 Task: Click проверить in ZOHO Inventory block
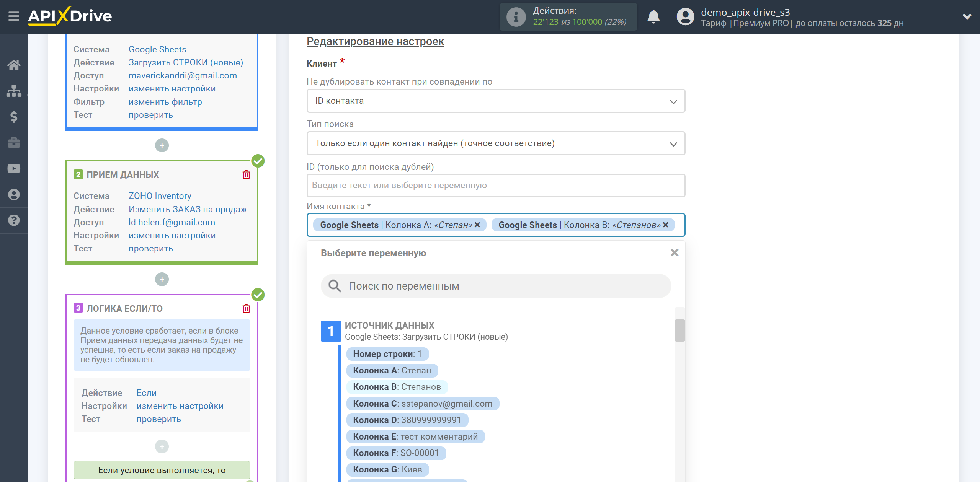pyautogui.click(x=150, y=248)
